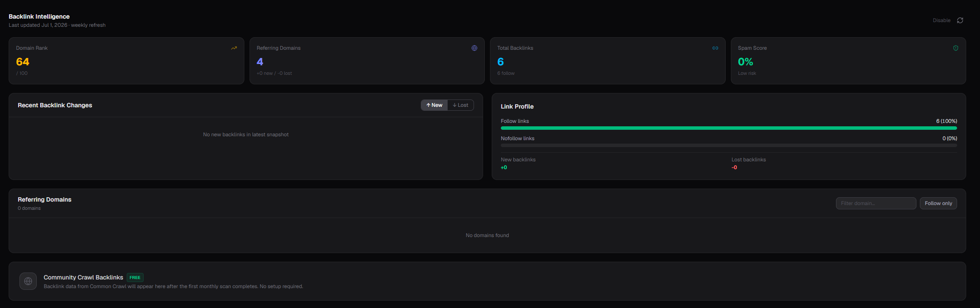
Task: Click 'No new backlinks in latest snapshot' message
Action: coord(246,135)
